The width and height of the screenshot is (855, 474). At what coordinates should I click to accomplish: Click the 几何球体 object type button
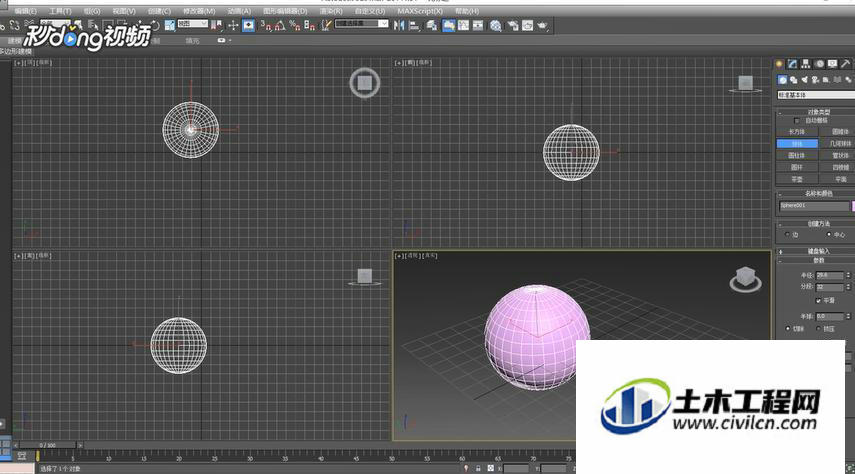coord(840,143)
